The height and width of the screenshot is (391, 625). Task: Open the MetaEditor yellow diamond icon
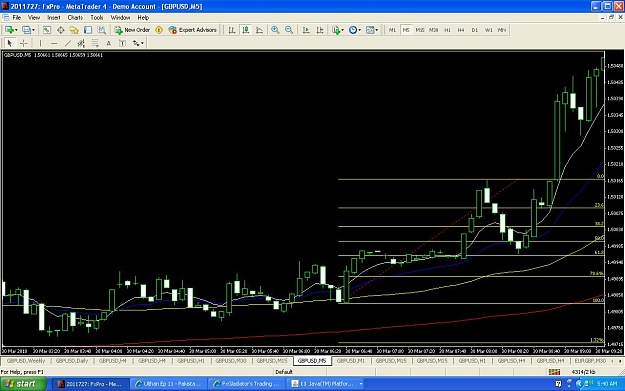pos(159,30)
